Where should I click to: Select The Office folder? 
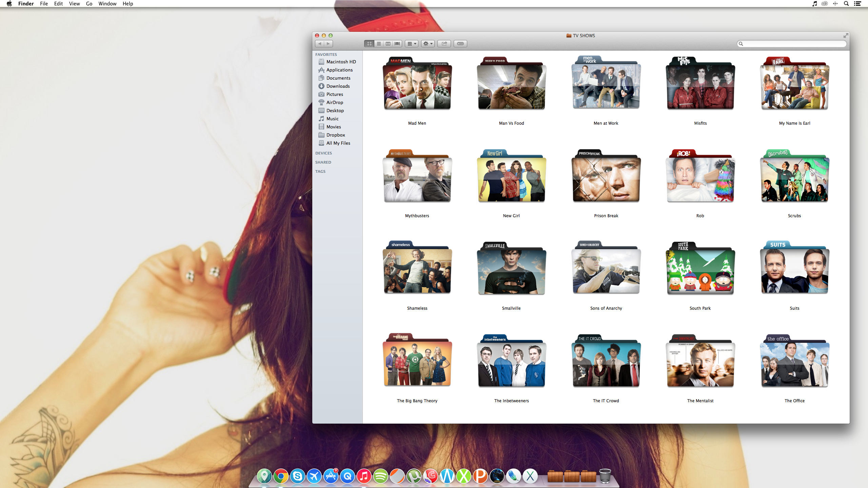pyautogui.click(x=794, y=360)
